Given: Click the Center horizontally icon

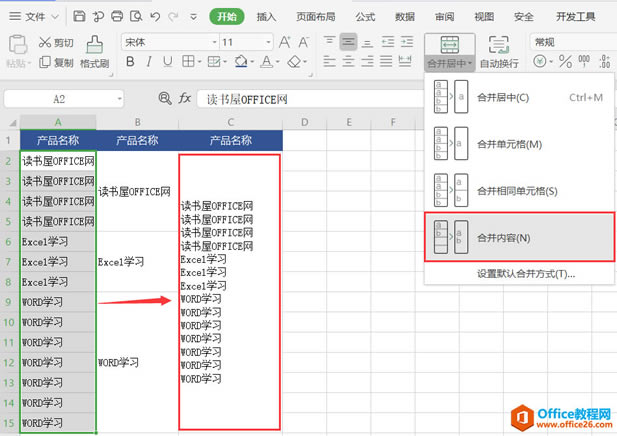Looking at the screenshot, I should [348, 61].
